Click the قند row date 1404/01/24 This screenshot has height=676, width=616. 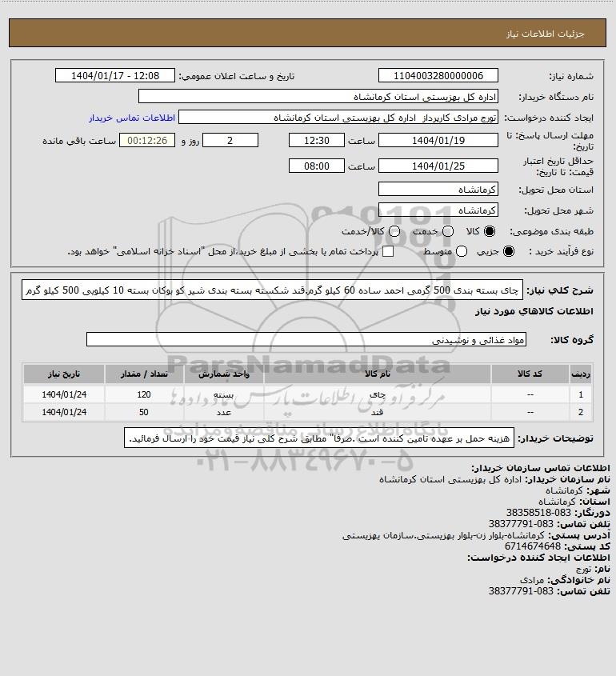click(64, 412)
